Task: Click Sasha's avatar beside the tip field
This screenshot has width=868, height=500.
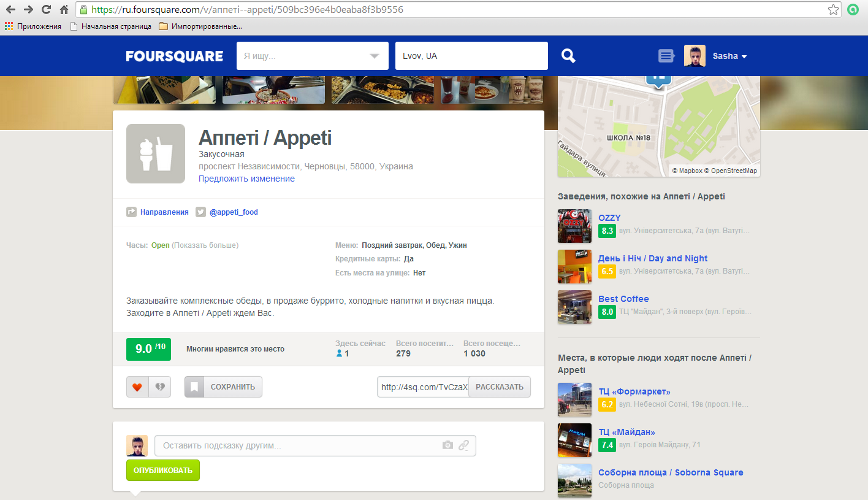Action: 137,445
